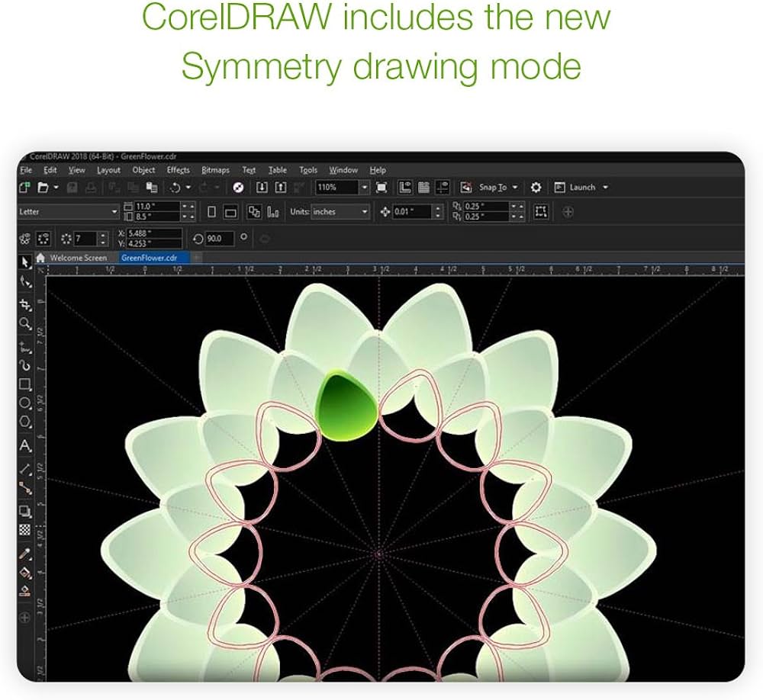Click the dark green petal shape

(346, 405)
